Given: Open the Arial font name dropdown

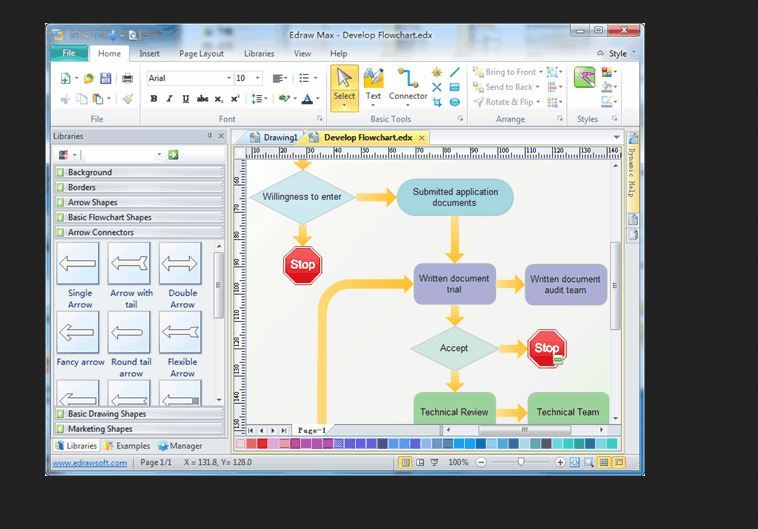Looking at the screenshot, I should [228, 78].
